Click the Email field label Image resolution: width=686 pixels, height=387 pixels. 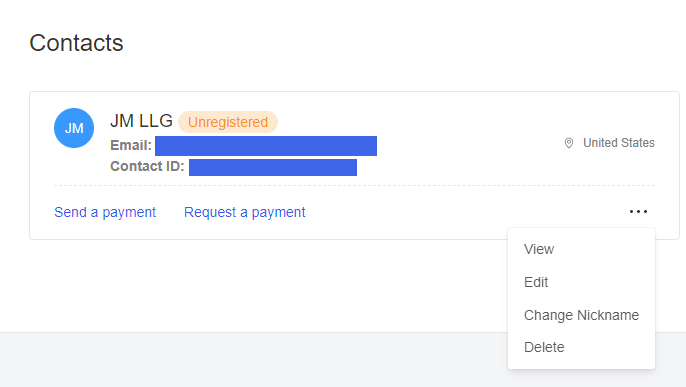pos(131,145)
